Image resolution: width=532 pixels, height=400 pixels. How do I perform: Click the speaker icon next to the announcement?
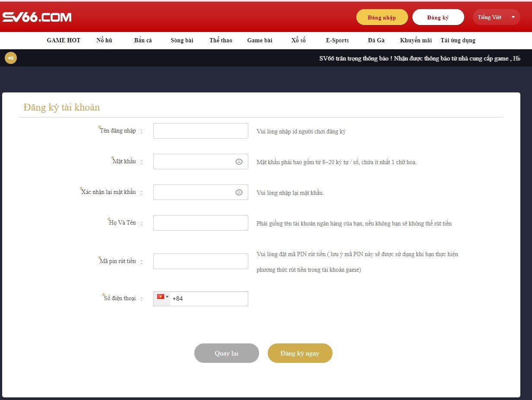[10, 57]
